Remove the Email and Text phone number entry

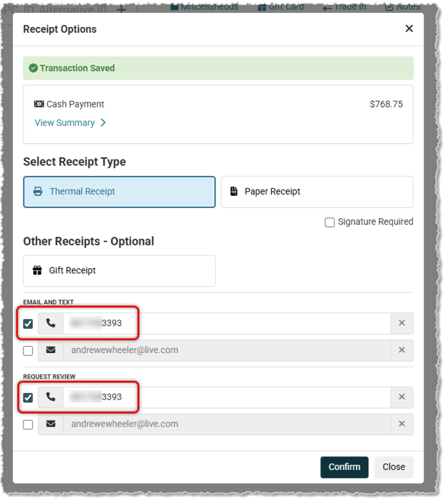tap(401, 323)
